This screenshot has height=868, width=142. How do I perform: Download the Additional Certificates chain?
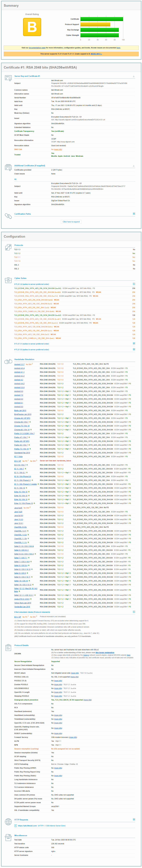(x=134, y=166)
